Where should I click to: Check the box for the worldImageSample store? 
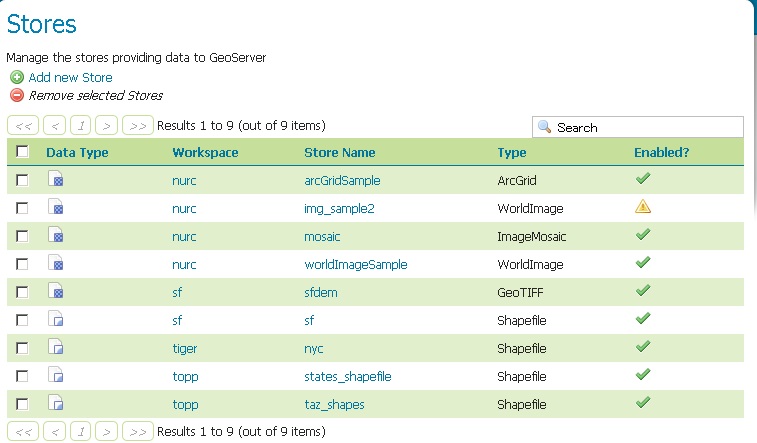(x=22, y=264)
